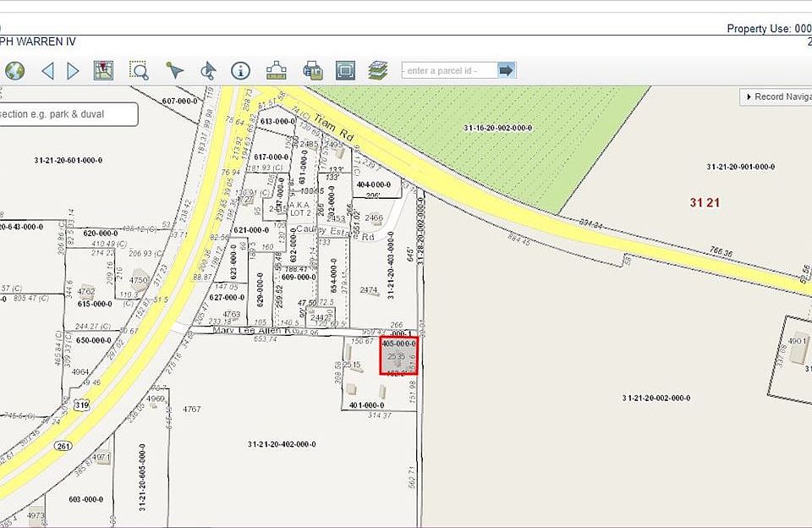The height and width of the screenshot is (528, 812).
Task: Click parcel 31-21-20-402-000-0 on the map
Action: 282,444
